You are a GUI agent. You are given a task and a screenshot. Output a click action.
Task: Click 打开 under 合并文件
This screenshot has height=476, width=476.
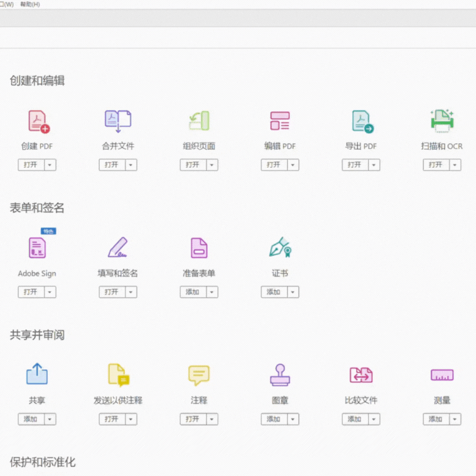pyautogui.click(x=113, y=164)
